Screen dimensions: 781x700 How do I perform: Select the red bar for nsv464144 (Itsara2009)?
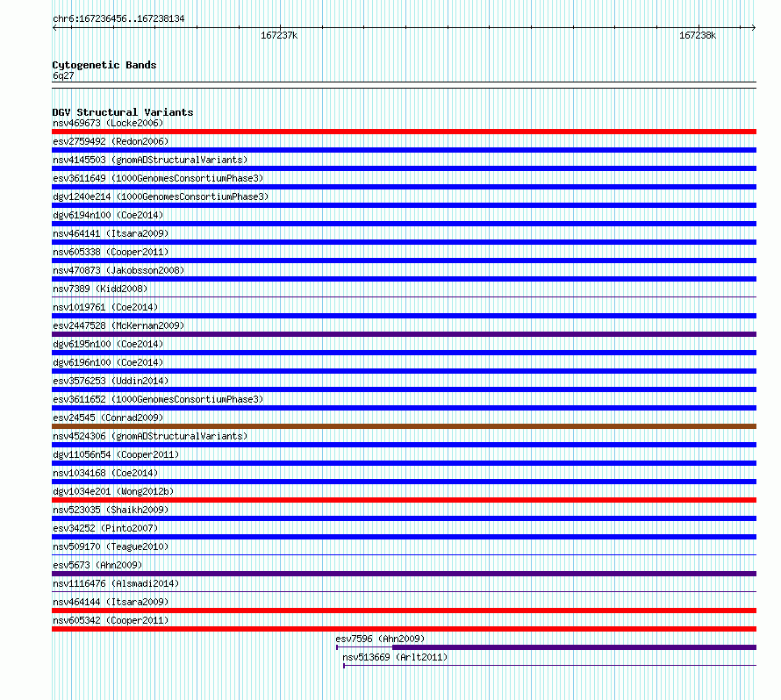point(404,611)
